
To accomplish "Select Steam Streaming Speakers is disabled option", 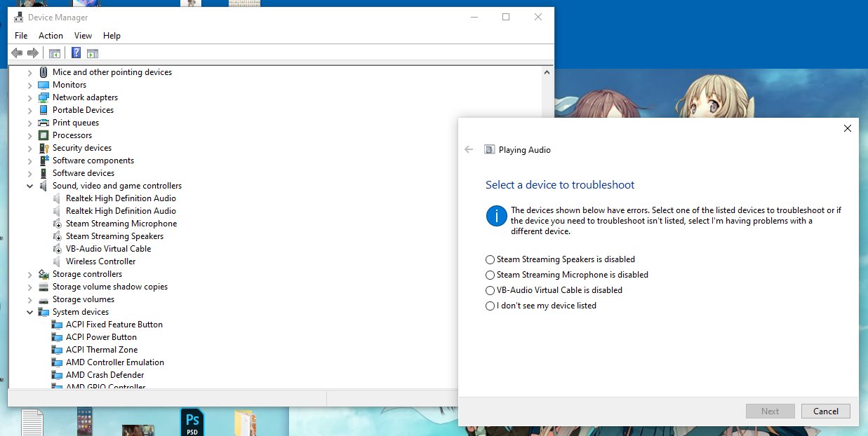I will 560,259.
